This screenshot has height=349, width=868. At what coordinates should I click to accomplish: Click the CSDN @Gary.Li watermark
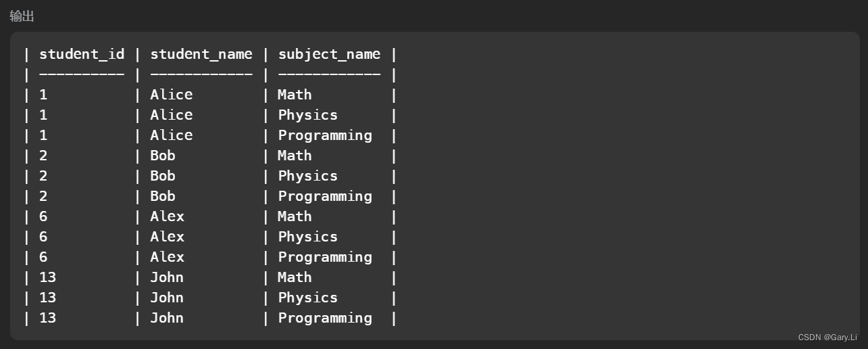coord(827,338)
